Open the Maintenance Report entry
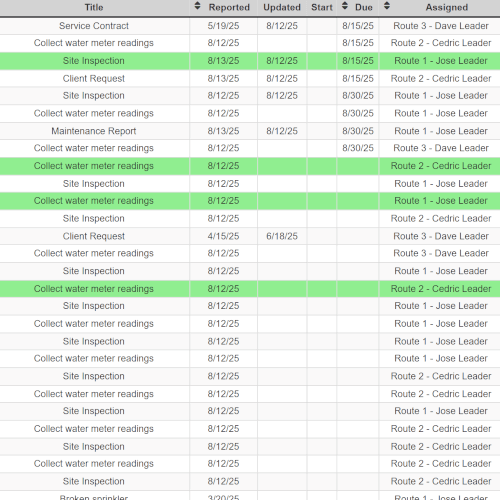 [94, 131]
